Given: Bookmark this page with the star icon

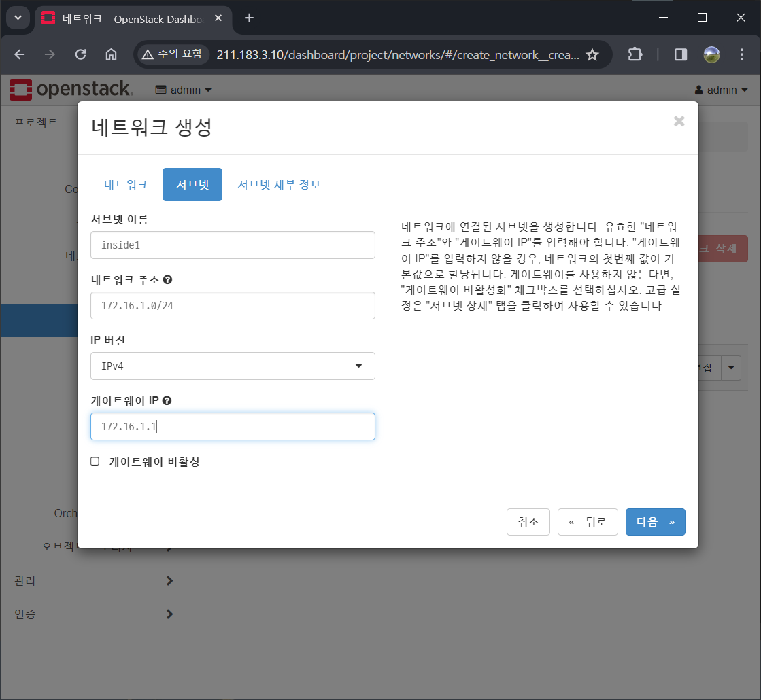Looking at the screenshot, I should (592, 55).
